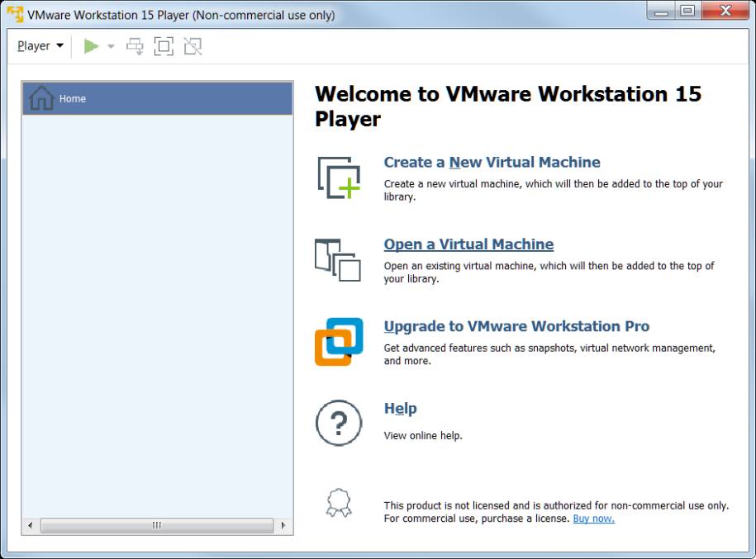The height and width of the screenshot is (559, 756).
Task: Click the license ribbon badge icon
Action: click(x=339, y=503)
